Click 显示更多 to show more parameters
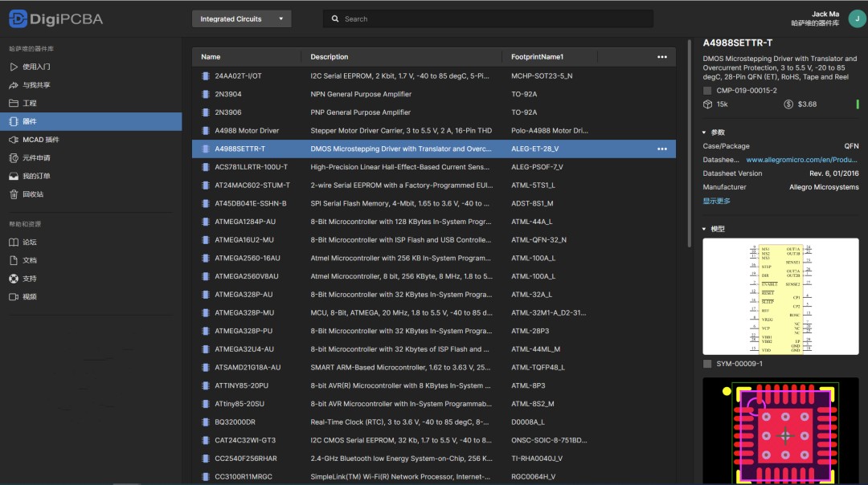This screenshot has width=868, height=485. [716, 202]
